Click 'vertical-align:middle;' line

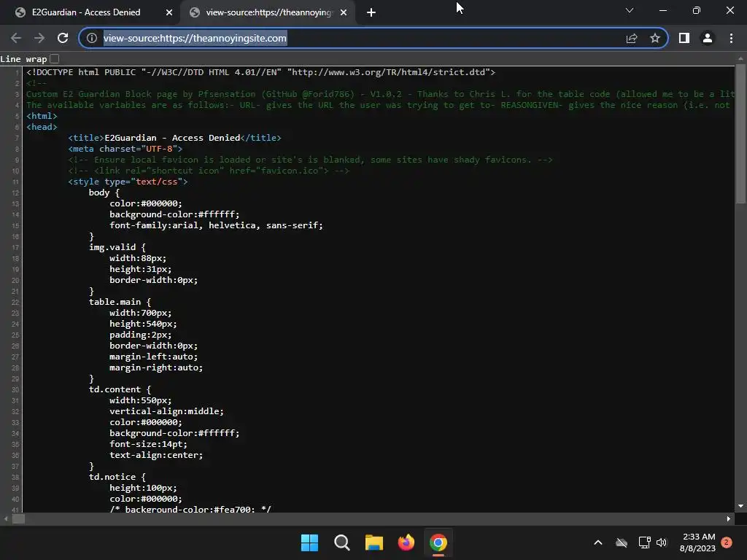click(x=167, y=411)
